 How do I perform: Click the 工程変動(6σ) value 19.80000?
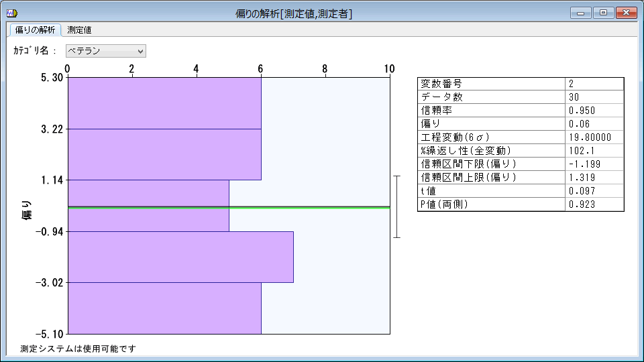(x=590, y=137)
